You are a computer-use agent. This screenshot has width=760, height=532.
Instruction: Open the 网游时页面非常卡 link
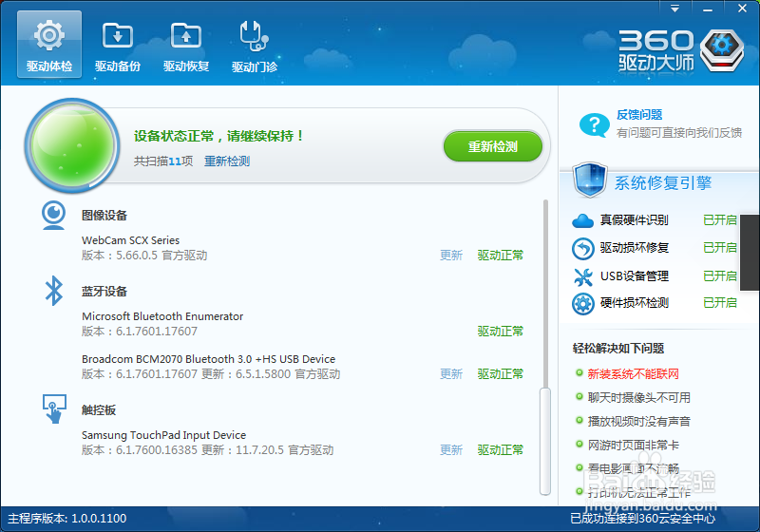click(x=633, y=446)
